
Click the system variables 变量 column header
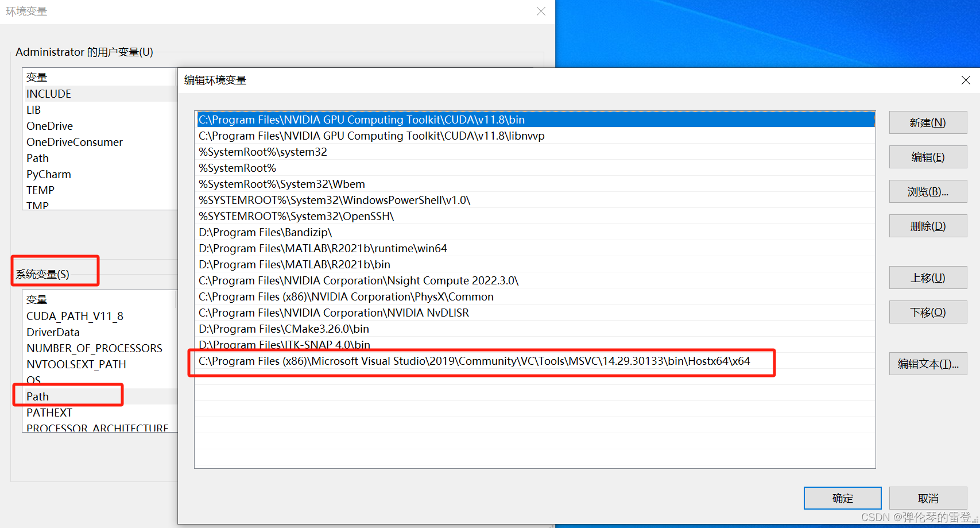[99, 299]
